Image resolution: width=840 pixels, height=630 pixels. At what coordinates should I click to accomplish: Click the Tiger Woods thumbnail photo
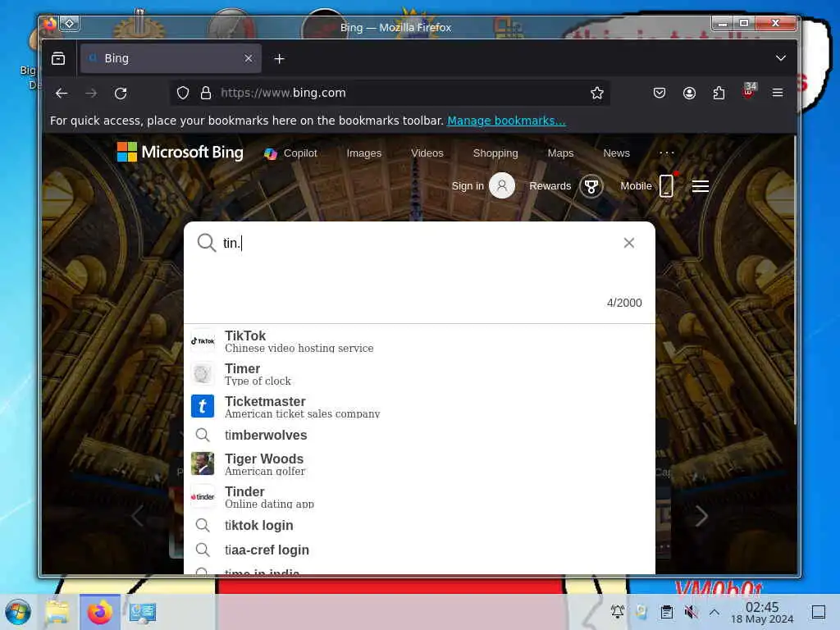pos(203,463)
